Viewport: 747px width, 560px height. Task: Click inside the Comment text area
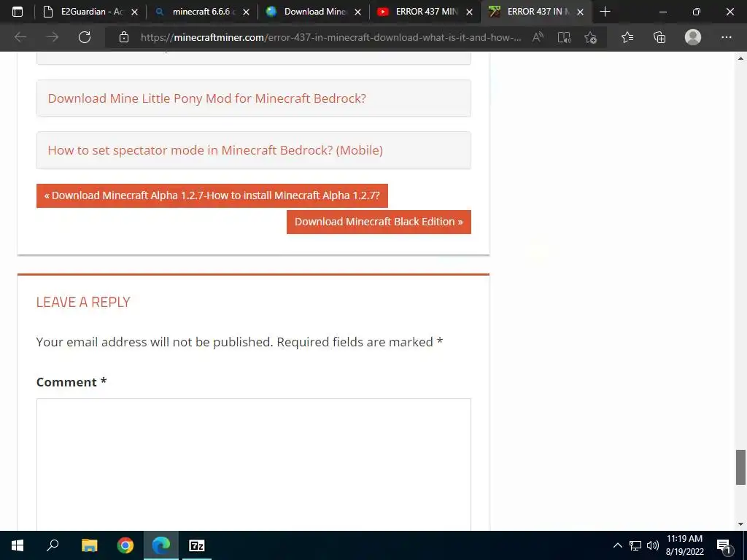coord(253,464)
